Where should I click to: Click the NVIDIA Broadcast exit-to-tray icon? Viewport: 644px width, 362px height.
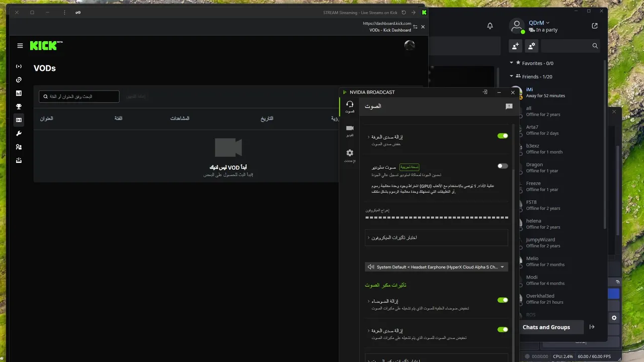pos(485,92)
